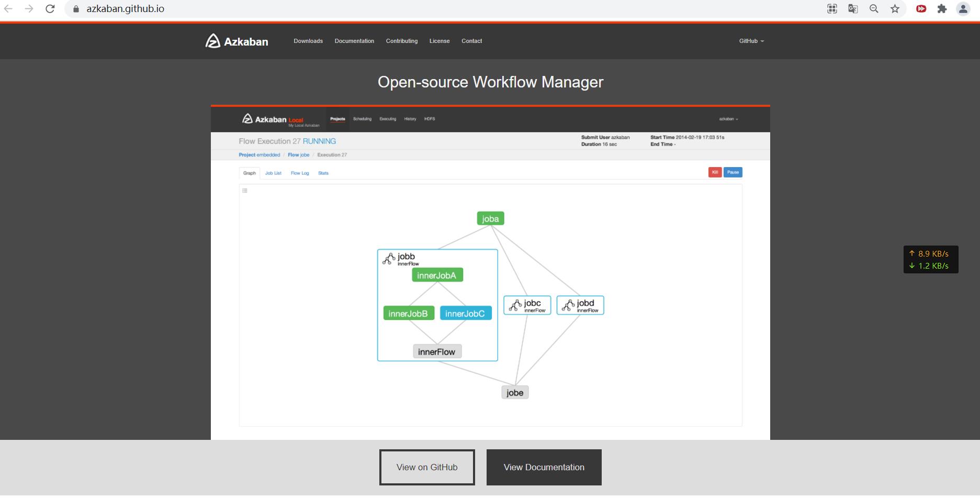
Task: Open the License nav item
Action: point(440,41)
